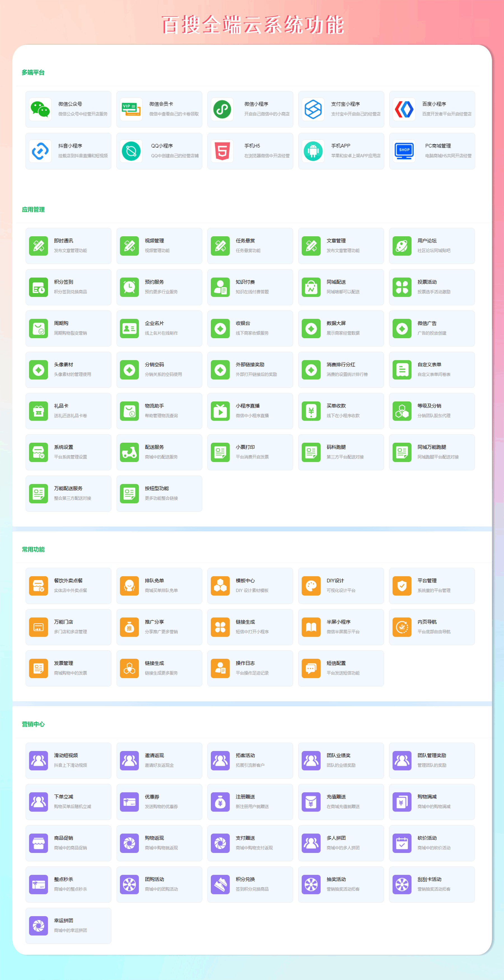504x980 pixels.
Task: Click the 小程序直播 play icon
Action: coord(220,411)
